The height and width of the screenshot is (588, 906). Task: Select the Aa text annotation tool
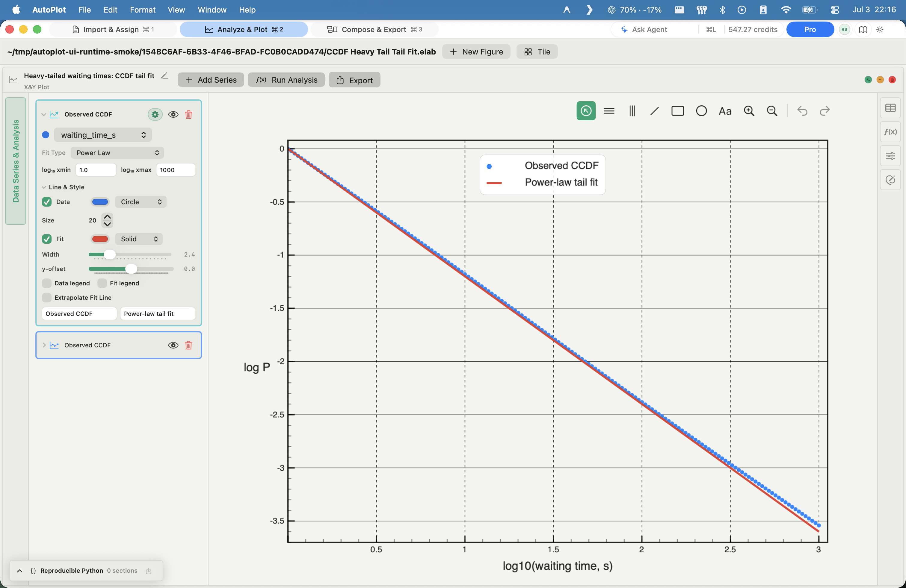click(725, 111)
